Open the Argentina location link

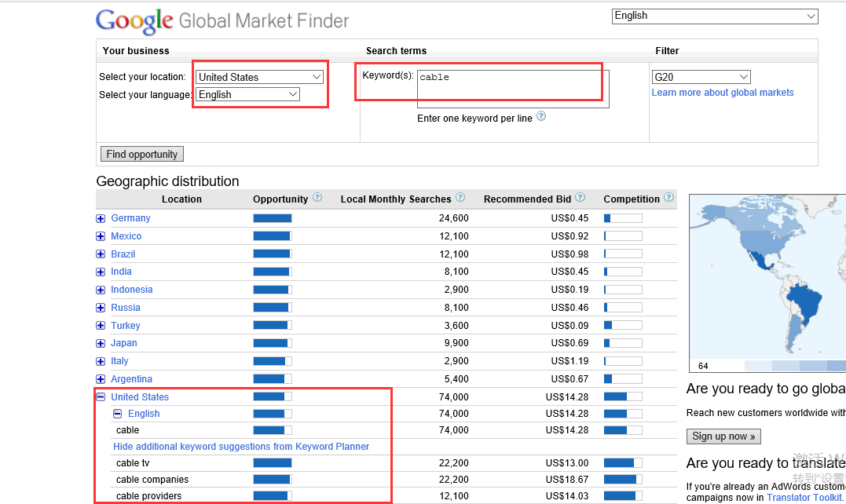(x=132, y=379)
